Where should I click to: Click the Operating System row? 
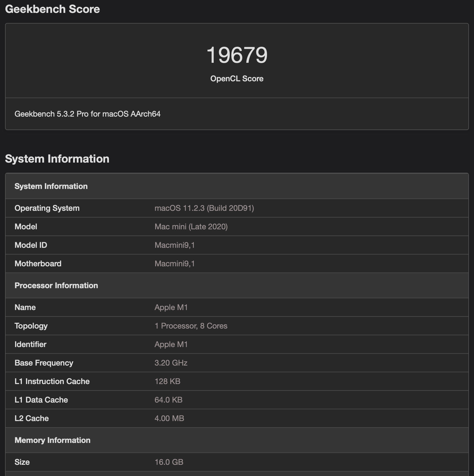[x=47, y=208]
